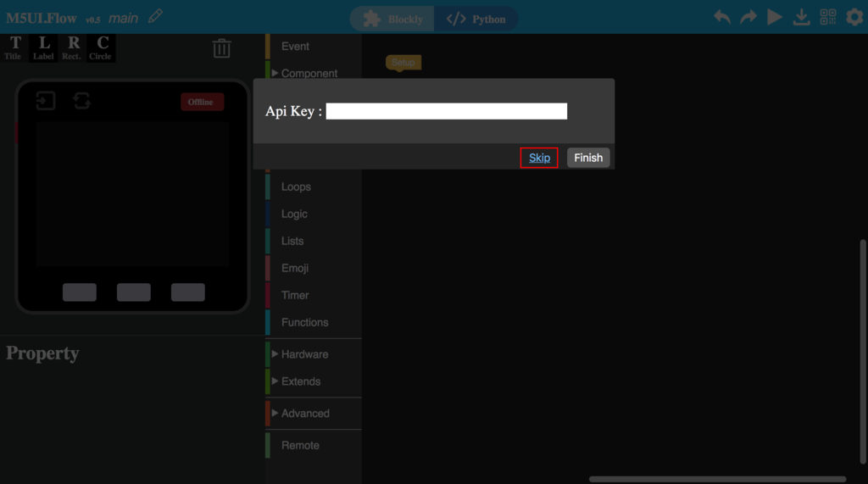Focus the Api Key input field
Screen dimensions: 868x484
click(x=446, y=111)
